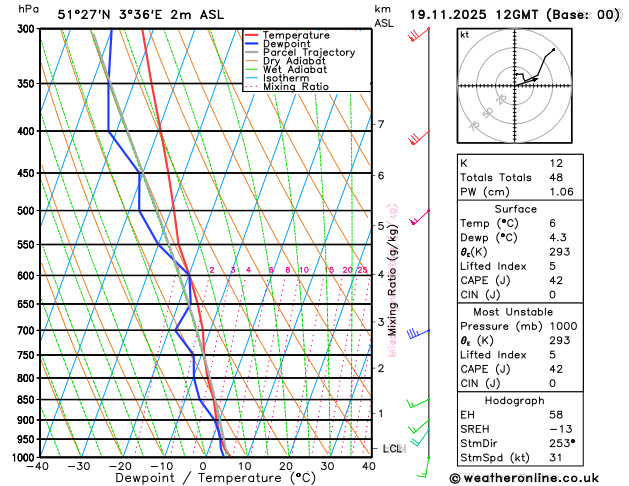Click the '0' temperature axis label
Viewport: 629px width, 486px height.
203,466
